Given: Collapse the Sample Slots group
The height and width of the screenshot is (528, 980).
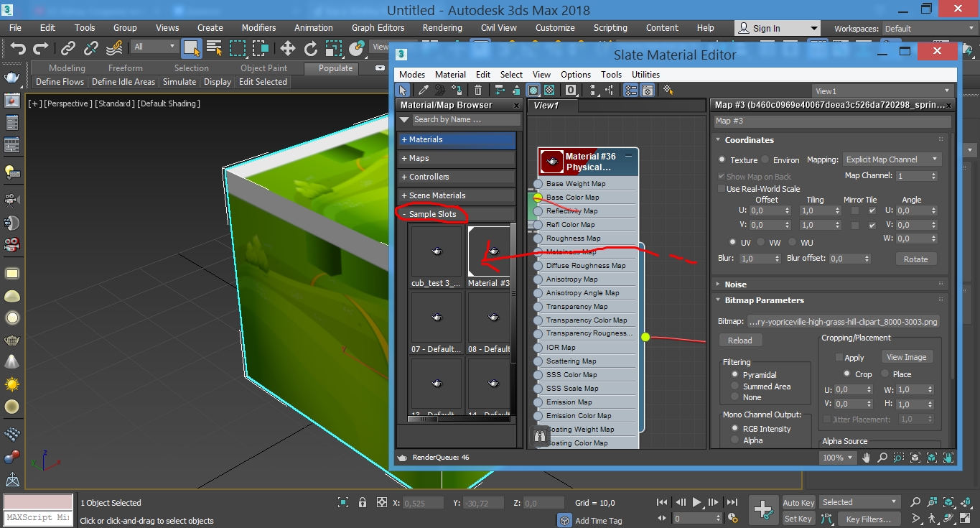Looking at the screenshot, I should coord(432,214).
